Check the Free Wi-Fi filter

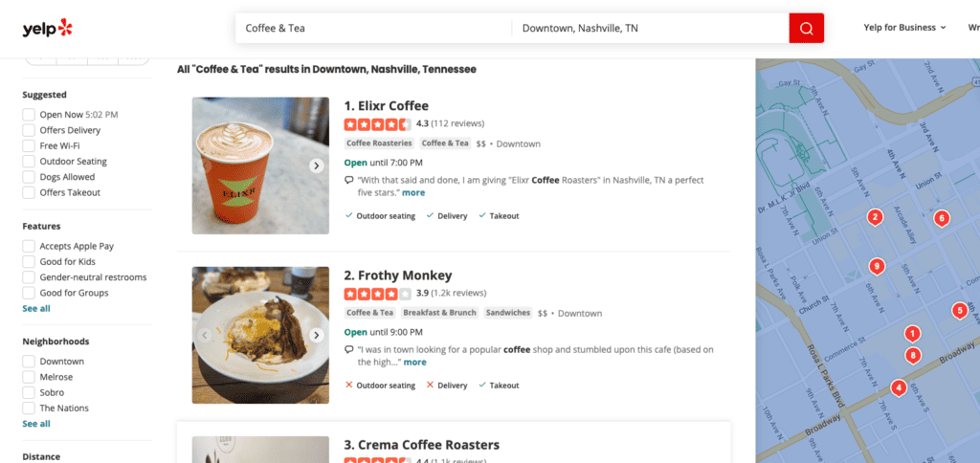coord(29,145)
